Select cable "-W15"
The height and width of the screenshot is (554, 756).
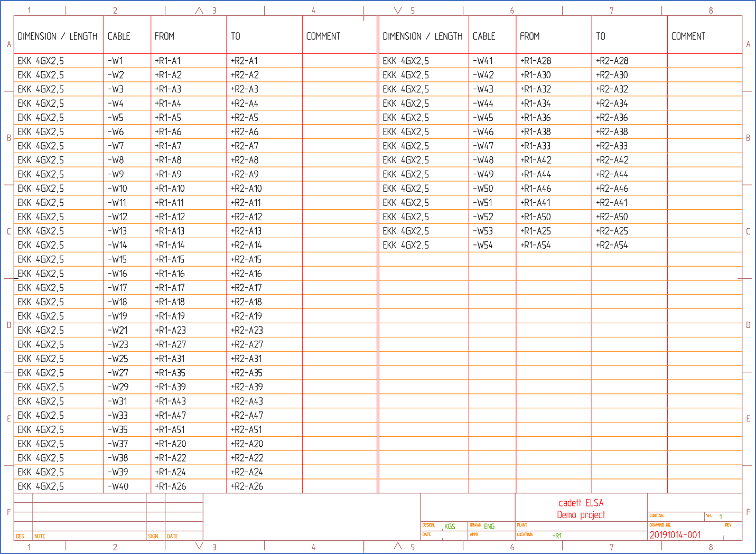(x=117, y=260)
